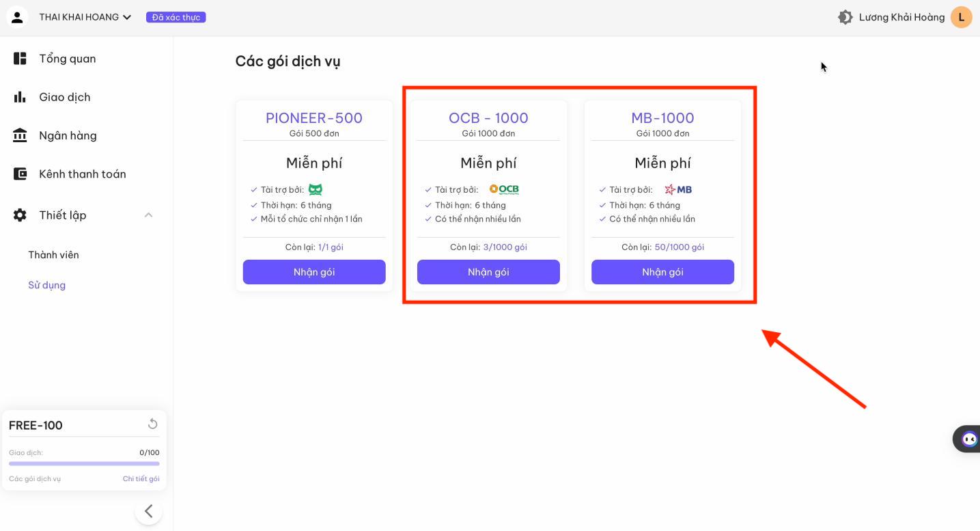The width and height of the screenshot is (980, 531).
Task: Click Nhận gói for MB-1000 package
Action: point(662,272)
